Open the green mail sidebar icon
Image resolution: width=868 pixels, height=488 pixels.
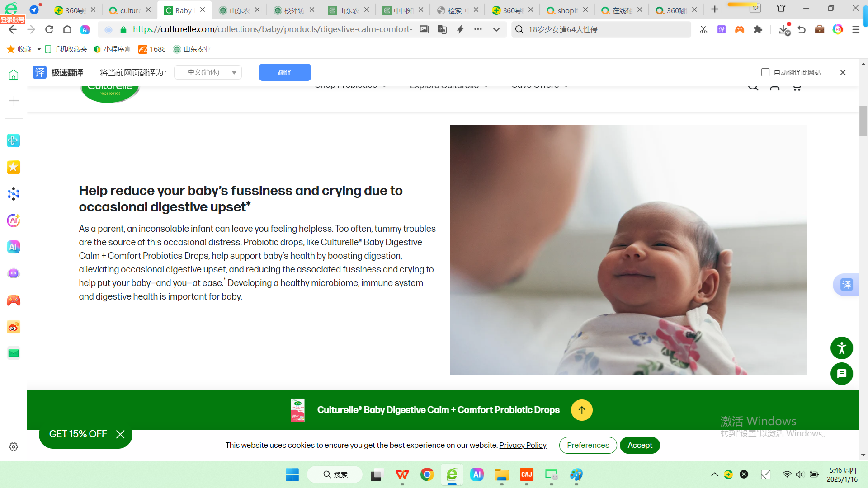(x=14, y=353)
